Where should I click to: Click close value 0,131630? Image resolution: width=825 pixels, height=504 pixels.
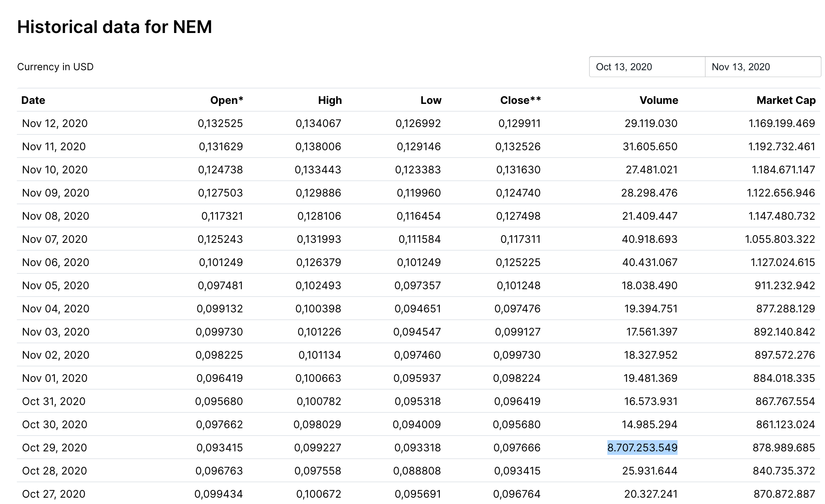pos(518,170)
